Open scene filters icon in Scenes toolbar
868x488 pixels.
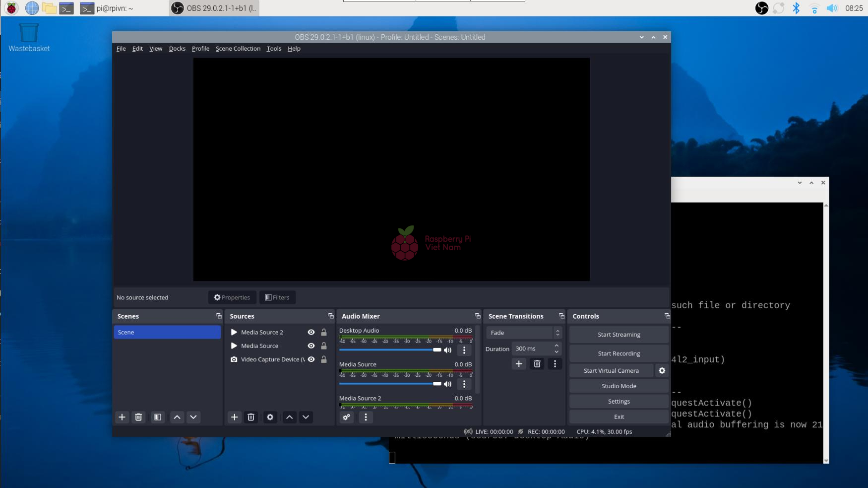pyautogui.click(x=157, y=417)
